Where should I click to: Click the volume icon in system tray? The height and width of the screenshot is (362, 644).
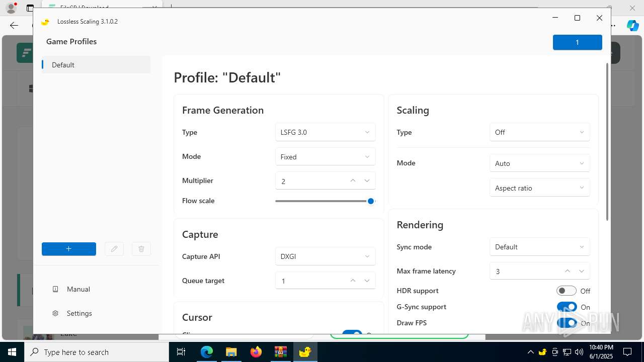(579, 352)
